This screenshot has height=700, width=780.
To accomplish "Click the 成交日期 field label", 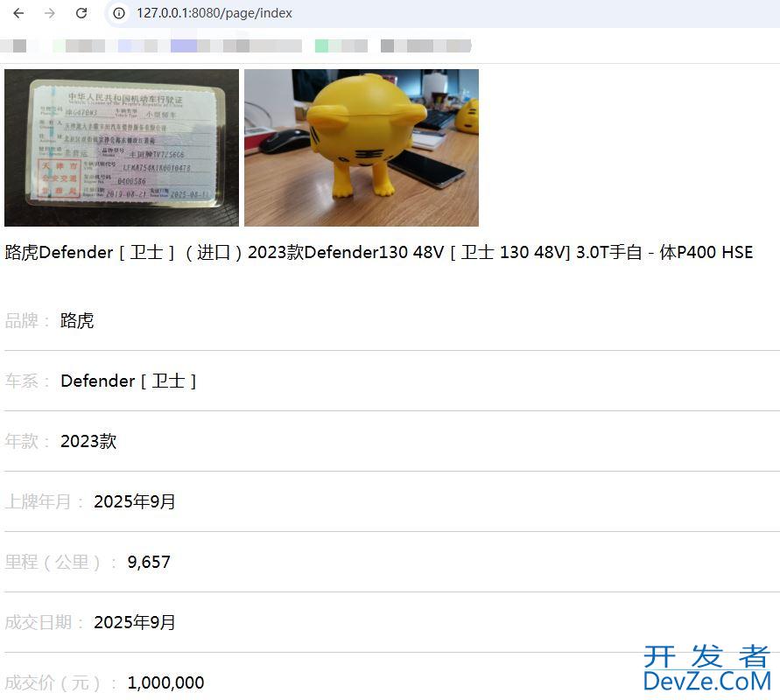I will (44, 622).
